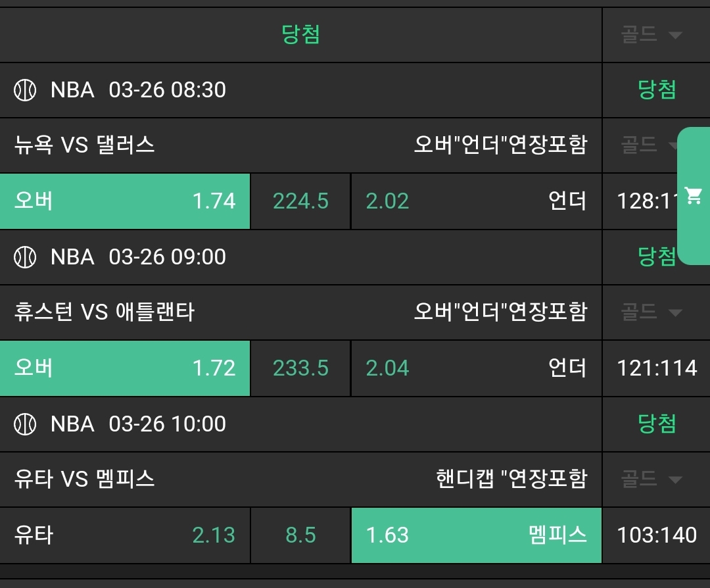Expand 골드 dropdown in 유타 VS 멤피스 row

[x=651, y=479]
